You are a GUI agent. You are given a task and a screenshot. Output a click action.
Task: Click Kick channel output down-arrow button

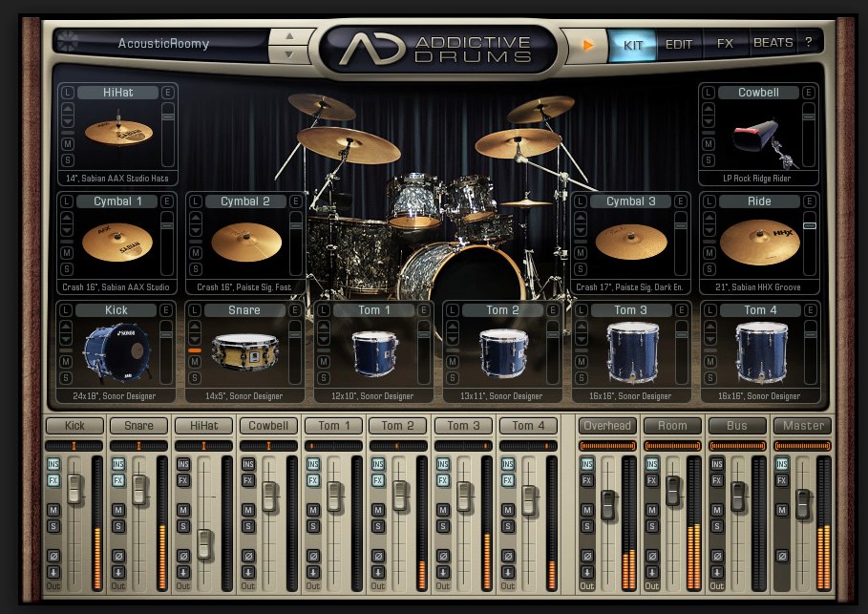point(53,572)
